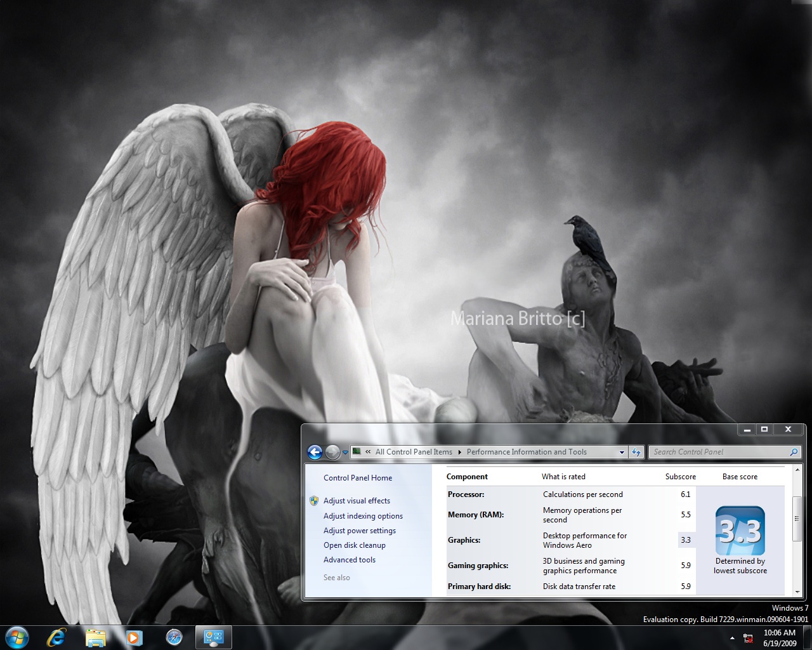Click the Show desktop strip

808,638
